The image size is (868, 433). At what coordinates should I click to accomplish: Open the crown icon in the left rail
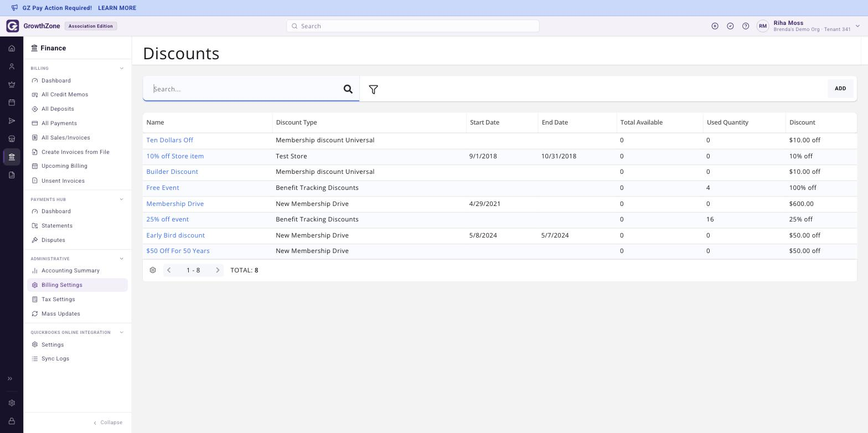(x=12, y=85)
